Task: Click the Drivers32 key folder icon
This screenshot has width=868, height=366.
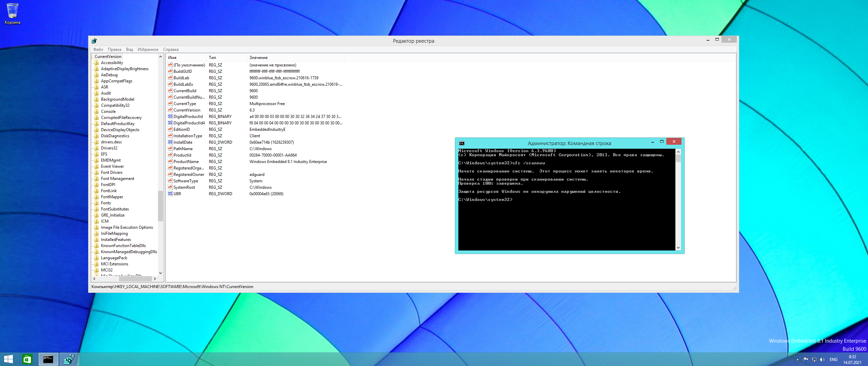Action: 97,148
